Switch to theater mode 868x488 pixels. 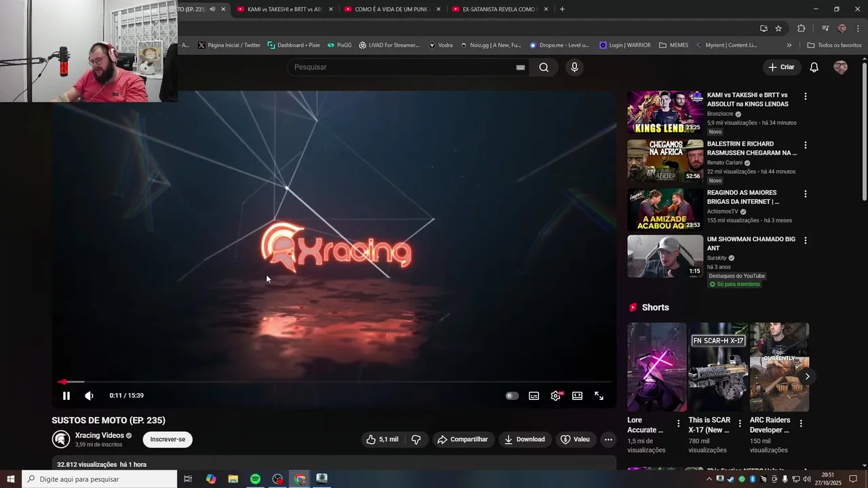[577, 396]
